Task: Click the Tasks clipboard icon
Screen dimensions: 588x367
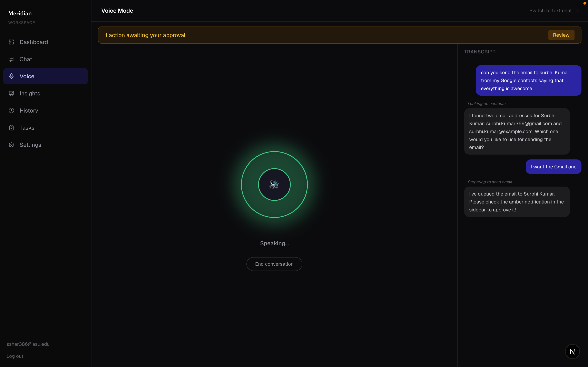Action: pos(11,128)
